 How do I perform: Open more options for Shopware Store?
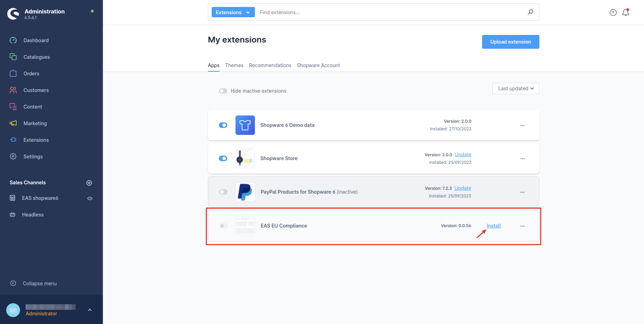523,159
